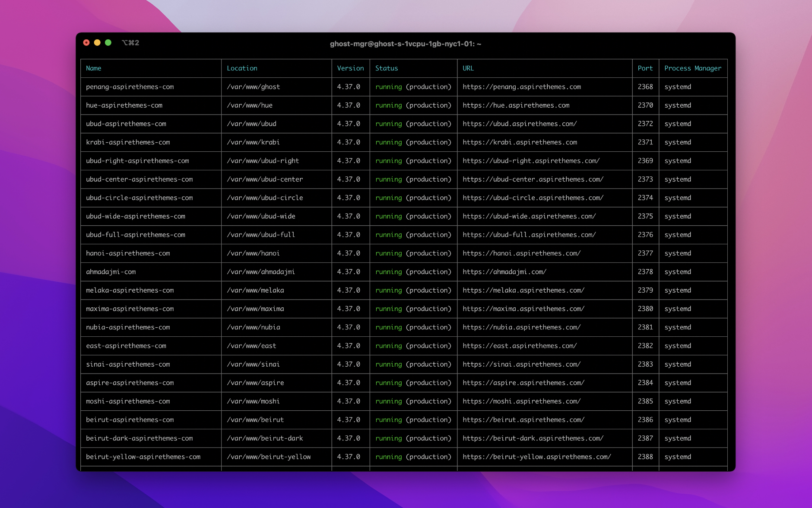812x508 pixels.
Task: Click the name beirut-yellow-aspirethemes-com
Action: [143, 457]
